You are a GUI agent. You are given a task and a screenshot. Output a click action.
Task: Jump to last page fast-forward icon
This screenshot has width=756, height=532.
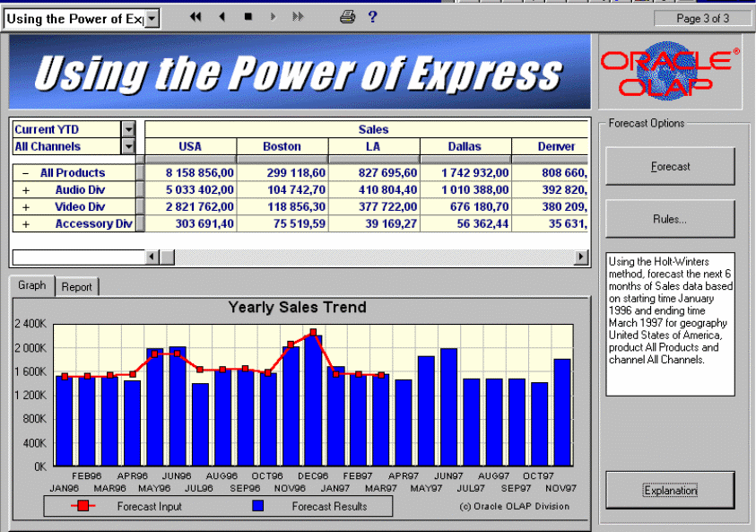point(298,17)
